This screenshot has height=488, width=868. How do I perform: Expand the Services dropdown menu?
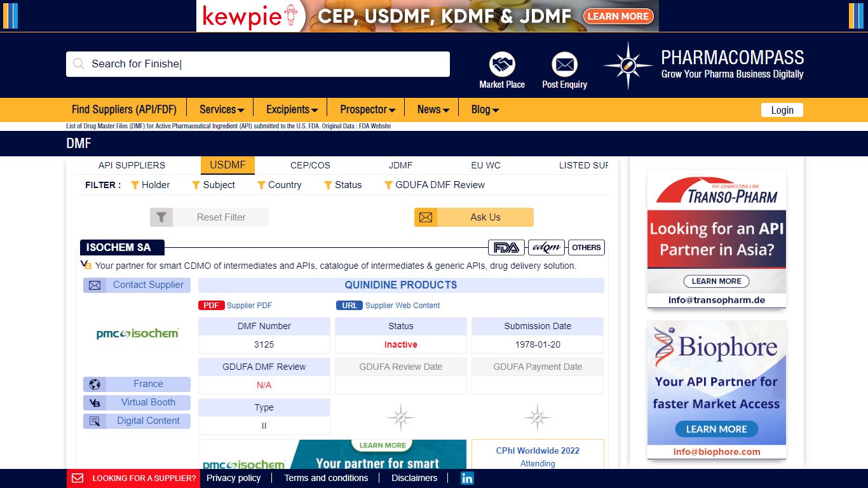point(222,109)
